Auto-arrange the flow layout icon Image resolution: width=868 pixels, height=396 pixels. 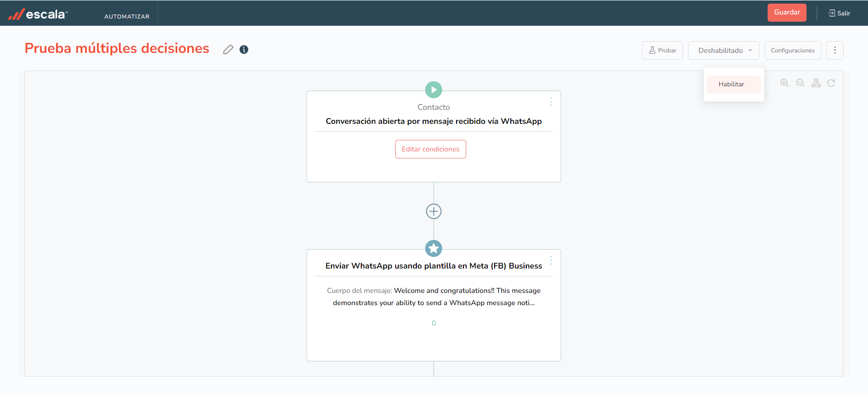click(816, 83)
